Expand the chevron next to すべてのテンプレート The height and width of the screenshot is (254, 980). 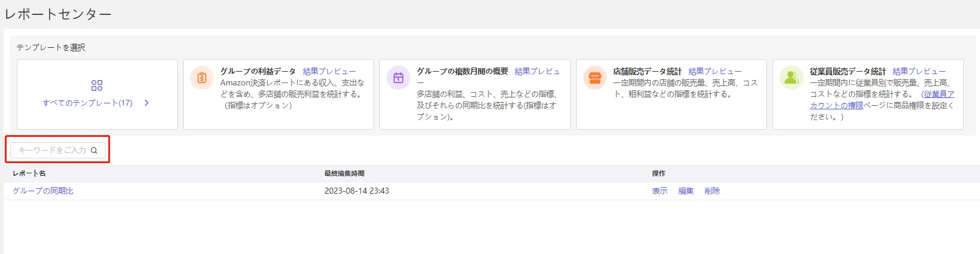click(147, 103)
